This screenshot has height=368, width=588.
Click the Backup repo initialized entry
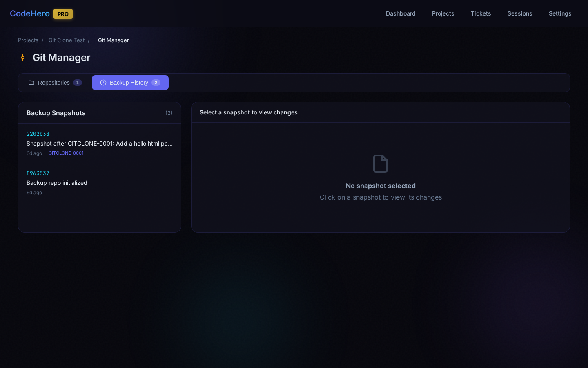point(57,183)
